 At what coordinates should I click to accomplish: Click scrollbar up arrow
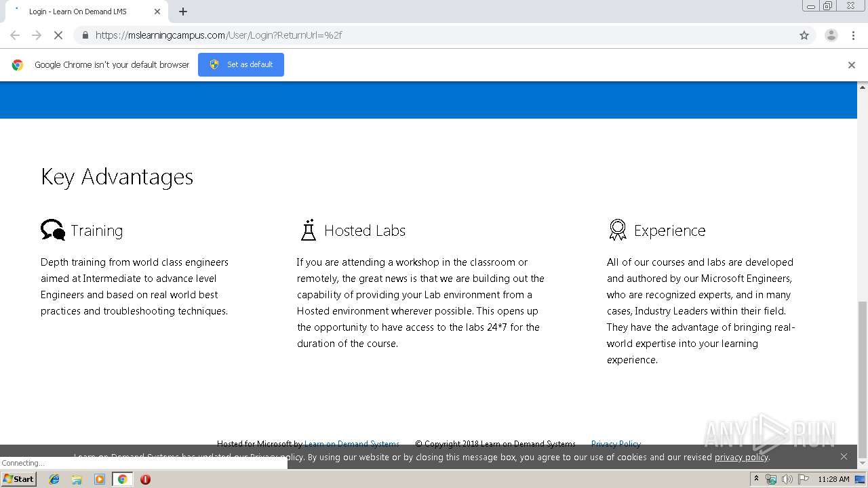863,87
